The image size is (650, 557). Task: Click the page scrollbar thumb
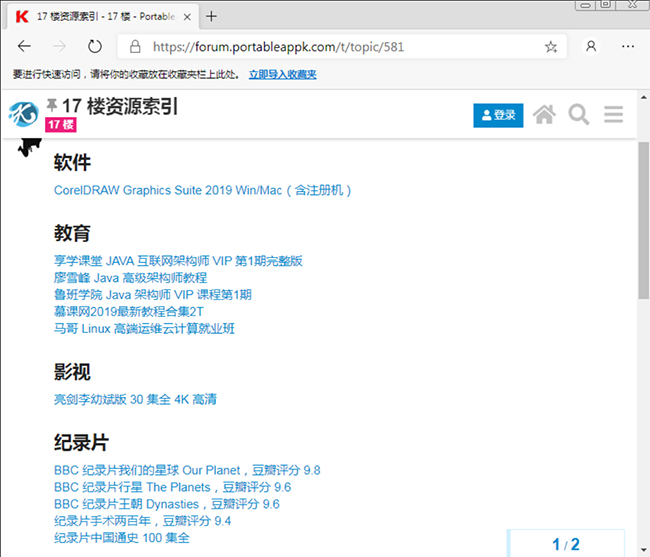(643, 220)
